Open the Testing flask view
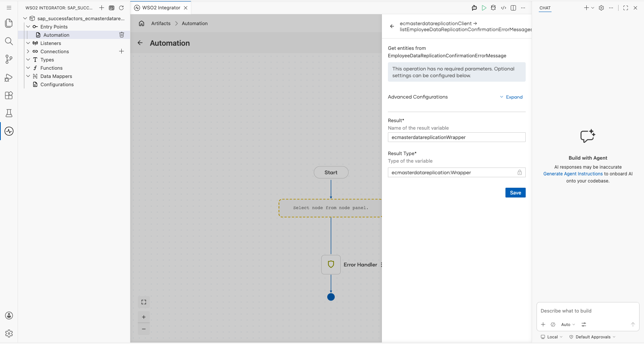 coord(9,113)
